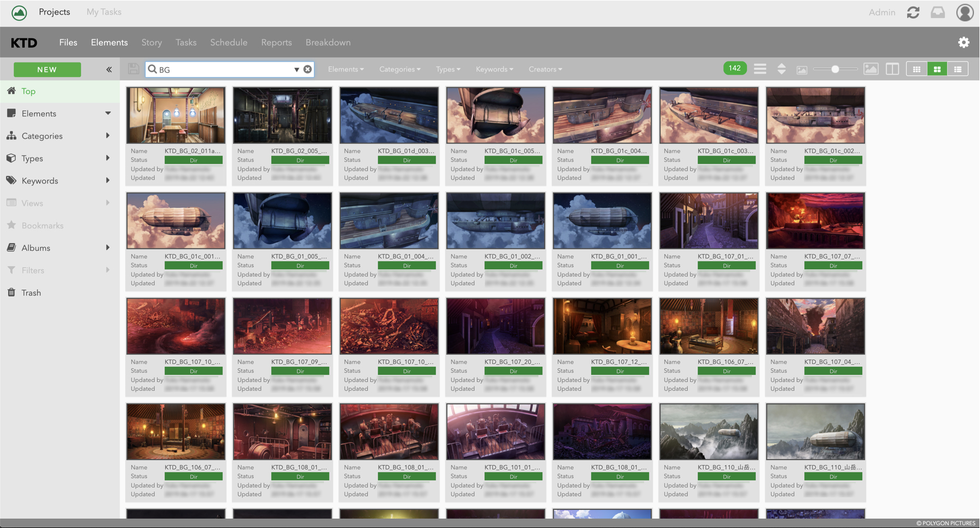Open the KTD_BG_107_12 candlelit room thumbnail
Screen dimensions: 980x528
602,326
